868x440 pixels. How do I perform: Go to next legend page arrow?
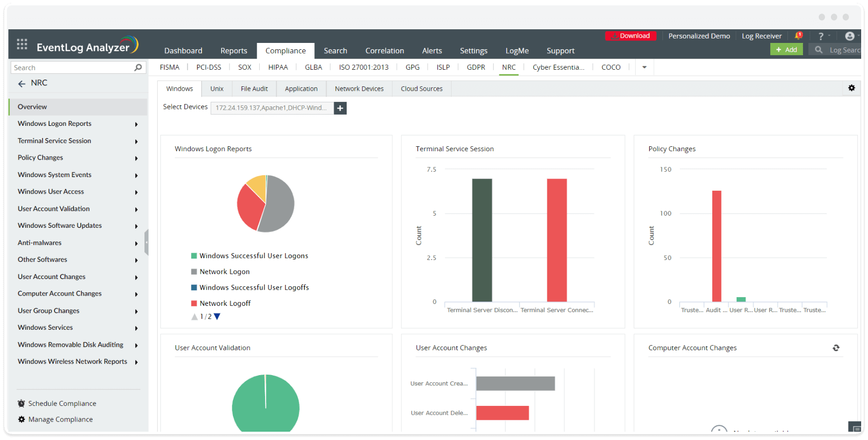pos(217,317)
